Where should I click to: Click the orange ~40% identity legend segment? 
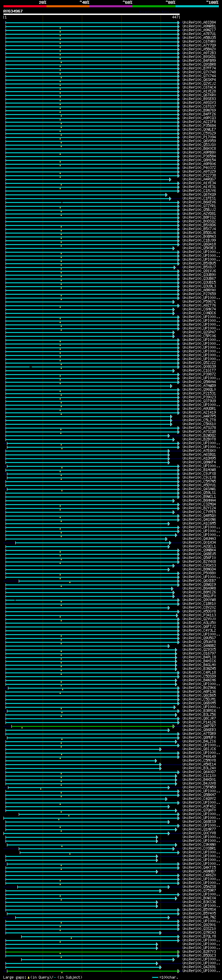[68, 6]
